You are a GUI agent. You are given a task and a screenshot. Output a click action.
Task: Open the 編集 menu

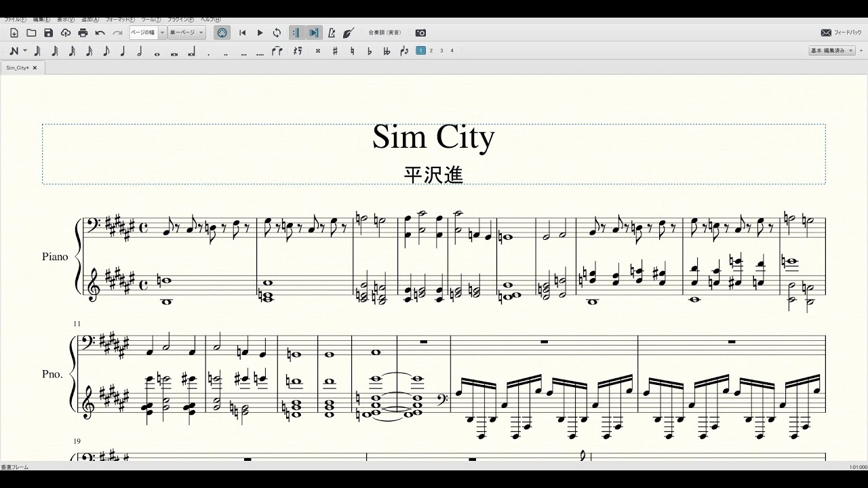[x=42, y=20]
